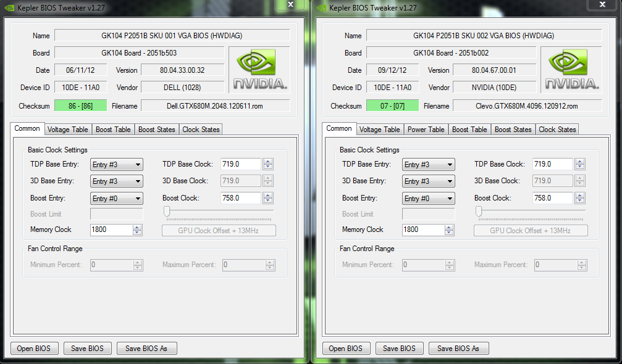The image size is (622, 364).
Task: Click Memory Clock stepper in left window
Action: pyautogui.click(x=137, y=230)
